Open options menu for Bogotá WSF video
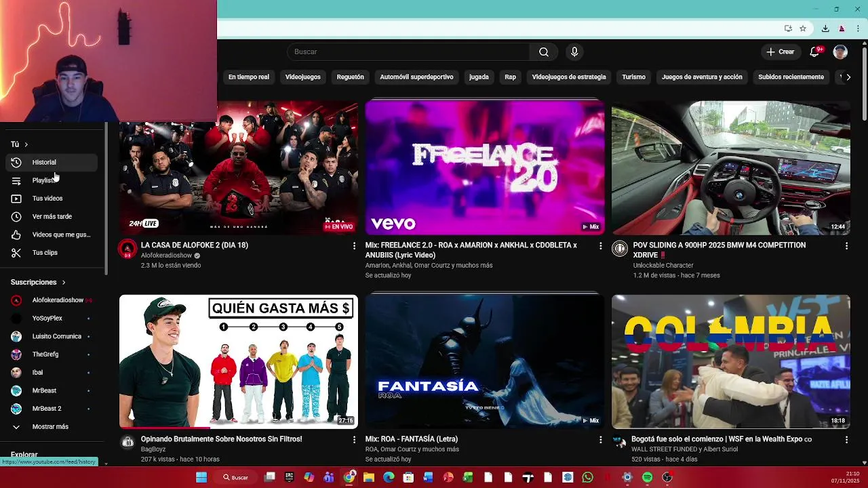 point(846,440)
